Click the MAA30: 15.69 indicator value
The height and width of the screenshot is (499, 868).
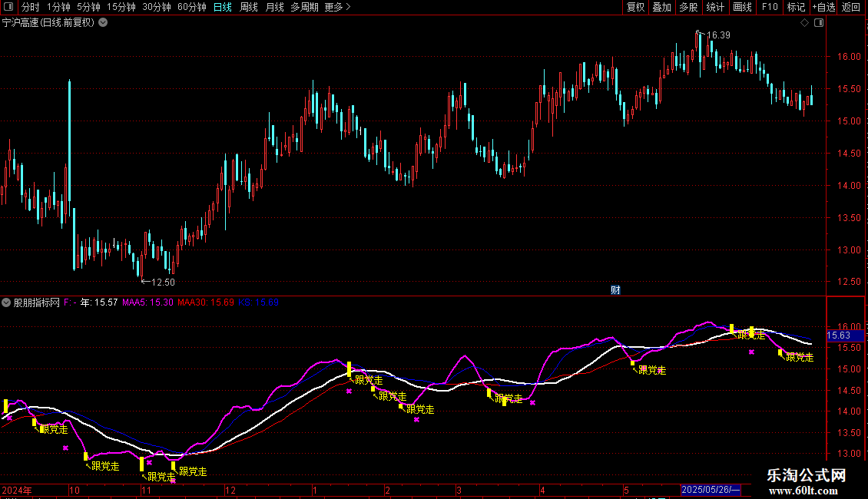coord(206,302)
